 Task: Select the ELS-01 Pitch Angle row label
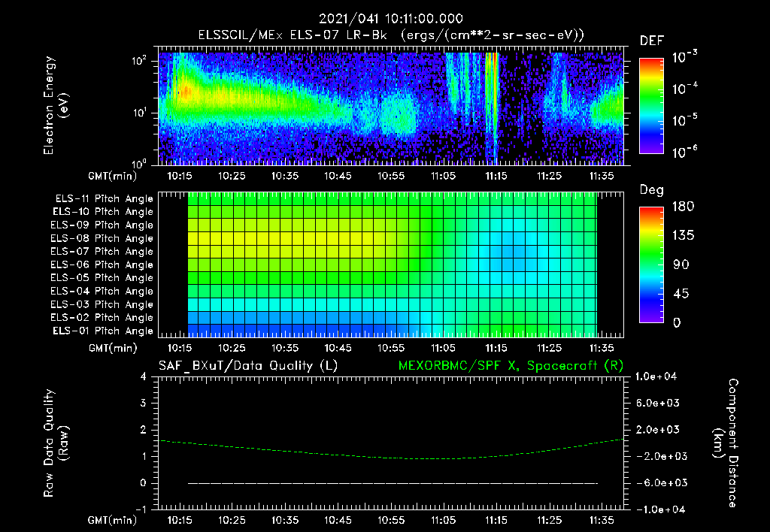pyautogui.click(x=103, y=331)
